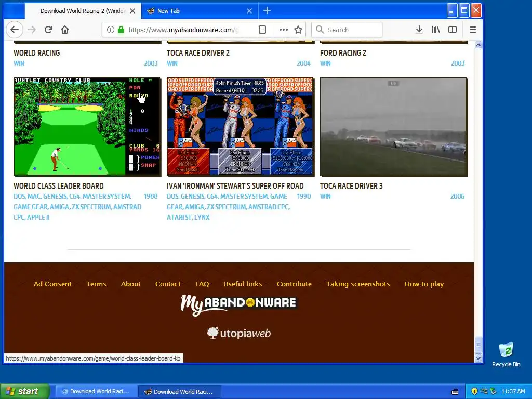The width and height of the screenshot is (532, 399).
Task: Click year 2006 for TOCA Race Driver 3
Action: [x=457, y=196]
